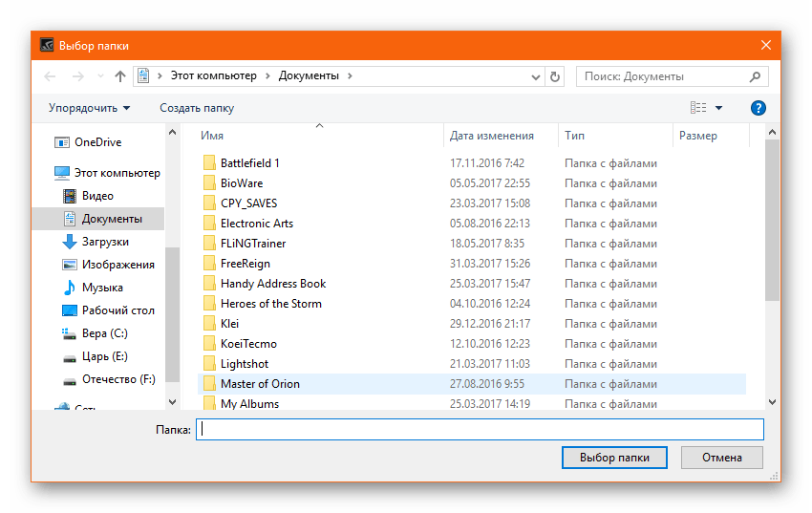Image resolution: width=812 pixels, height=513 pixels.
Task: Click navigation pane scroll up arrow
Action: [x=173, y=133]
